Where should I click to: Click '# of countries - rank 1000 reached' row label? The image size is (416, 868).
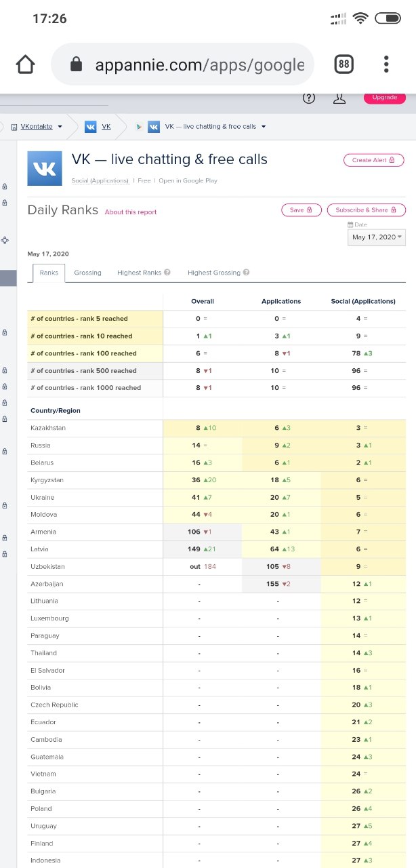point(85,388)
